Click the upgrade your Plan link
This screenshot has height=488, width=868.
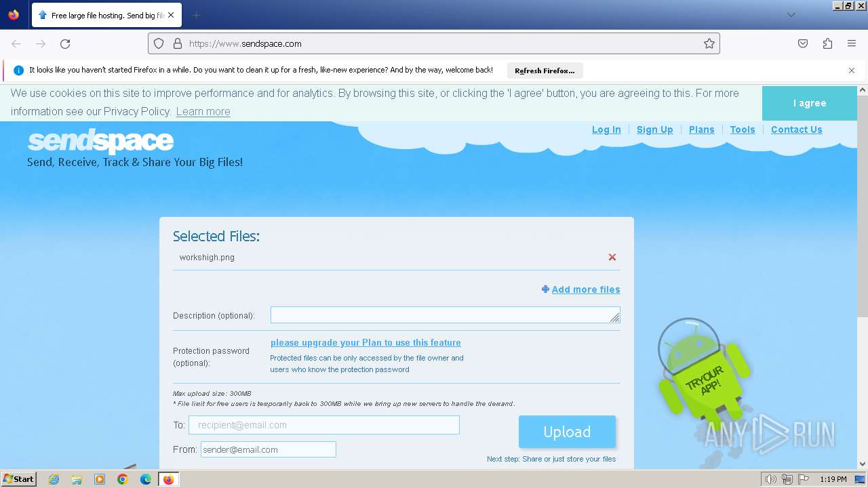pos(366,343)
